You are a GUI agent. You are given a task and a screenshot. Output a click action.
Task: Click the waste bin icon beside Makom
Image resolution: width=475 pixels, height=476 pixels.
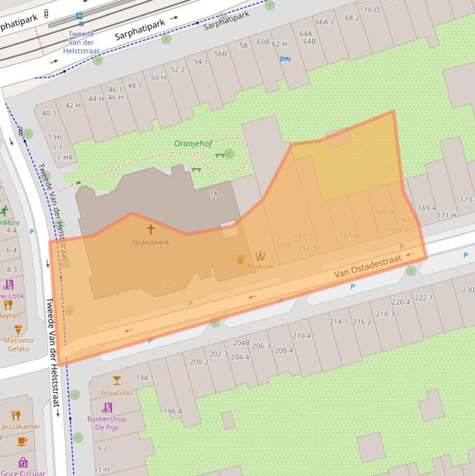point(240,260)
